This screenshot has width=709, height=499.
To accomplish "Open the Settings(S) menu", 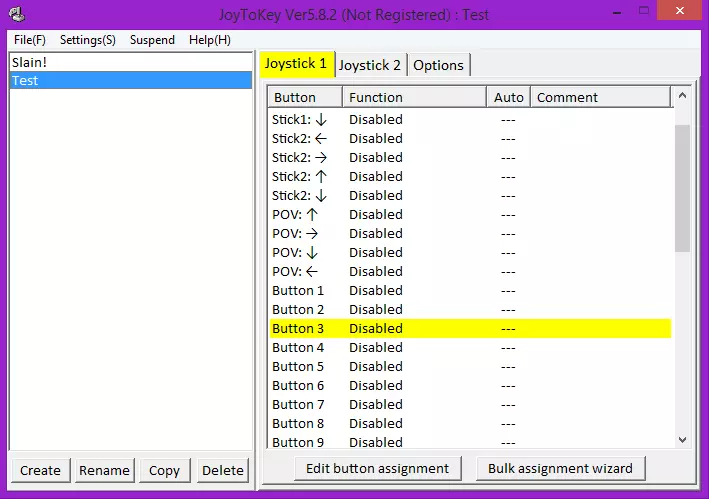I will coord(88,40).
